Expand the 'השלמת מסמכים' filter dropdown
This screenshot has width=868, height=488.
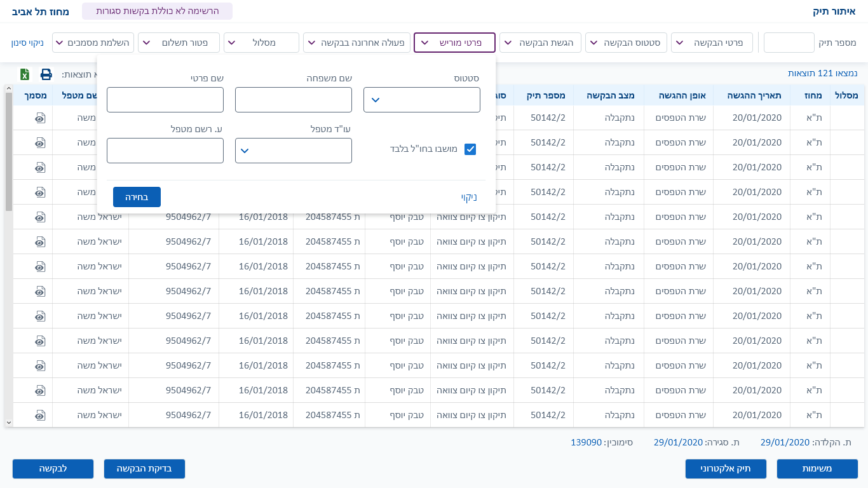tap(93, 43)
